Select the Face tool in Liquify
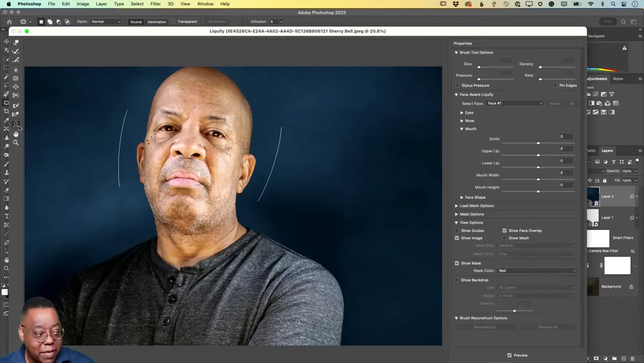The width and height of the screenshot is (644, 363). point(16,124)
